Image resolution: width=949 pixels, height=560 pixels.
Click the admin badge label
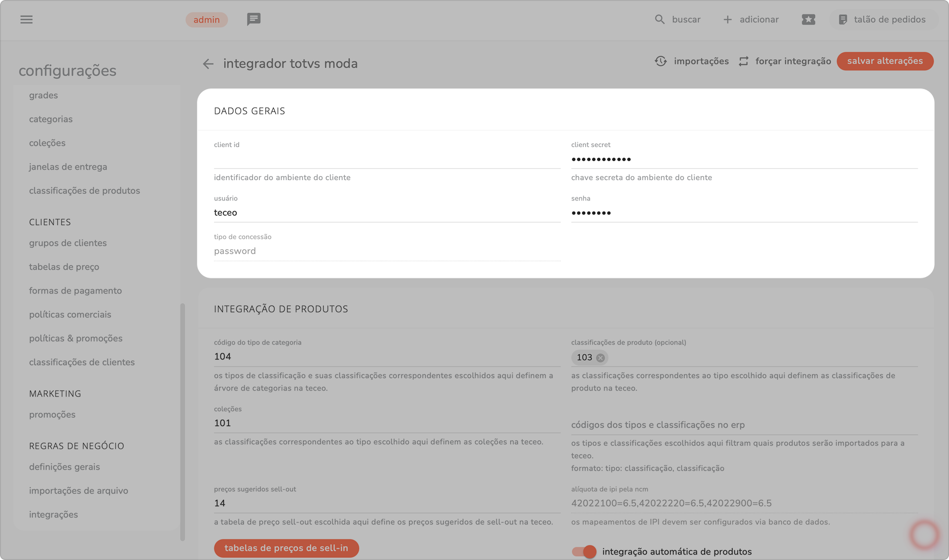coord(207,19)
